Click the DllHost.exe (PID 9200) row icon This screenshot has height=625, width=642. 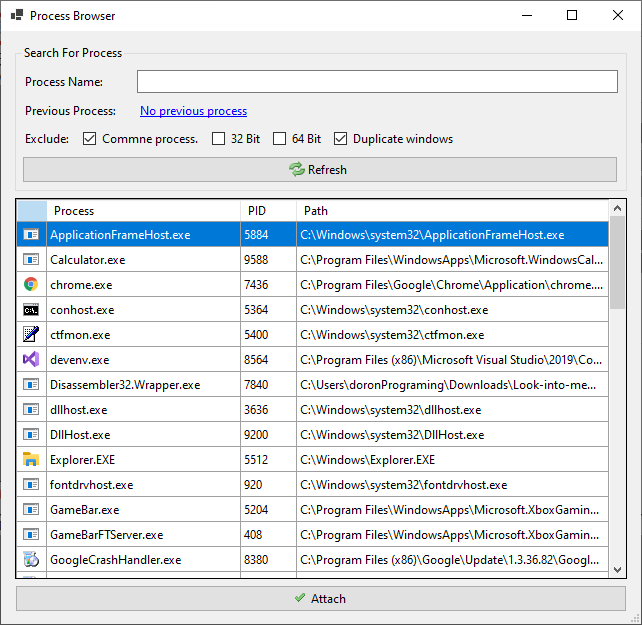coord(31,435)
